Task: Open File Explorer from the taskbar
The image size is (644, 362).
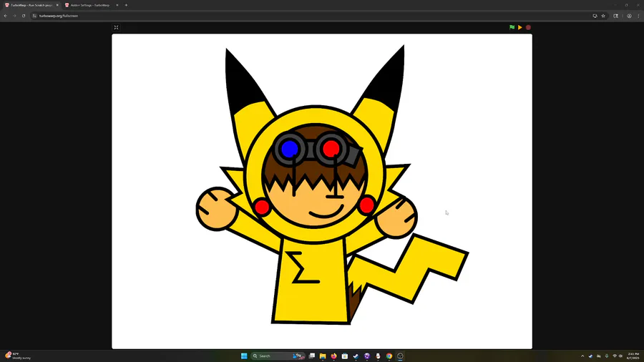Action: (323, 356)
